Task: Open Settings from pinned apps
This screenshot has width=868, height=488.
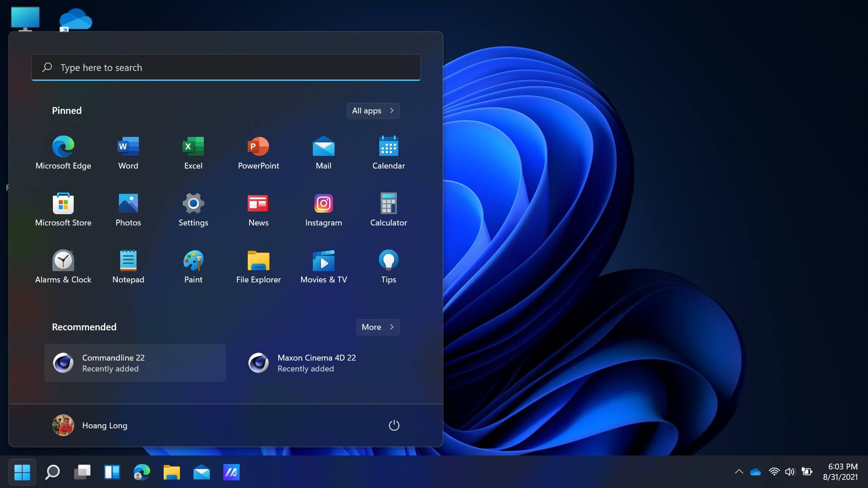Action: click(193, 210)
